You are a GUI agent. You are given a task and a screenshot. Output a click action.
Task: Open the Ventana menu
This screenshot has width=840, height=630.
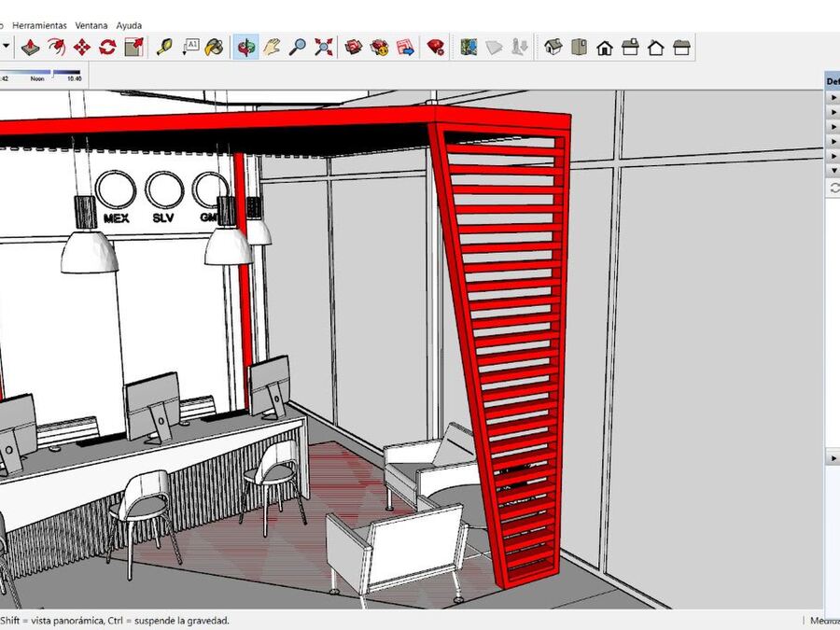pyautogui.click(x=91, y=25)
